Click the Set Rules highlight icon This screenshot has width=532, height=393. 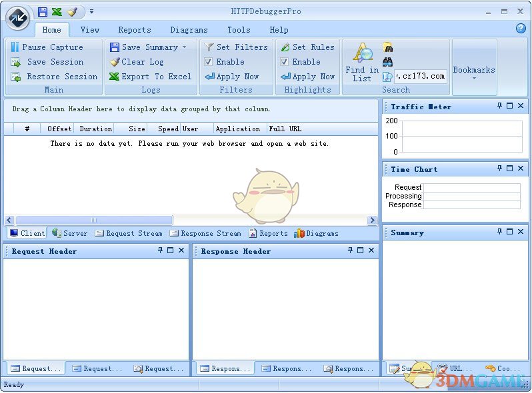(285, 47)
